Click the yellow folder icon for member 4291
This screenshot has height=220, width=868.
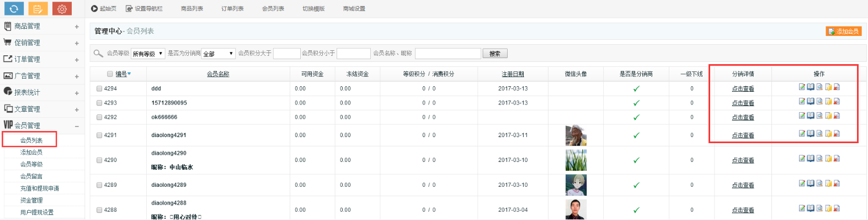(828, 133)
